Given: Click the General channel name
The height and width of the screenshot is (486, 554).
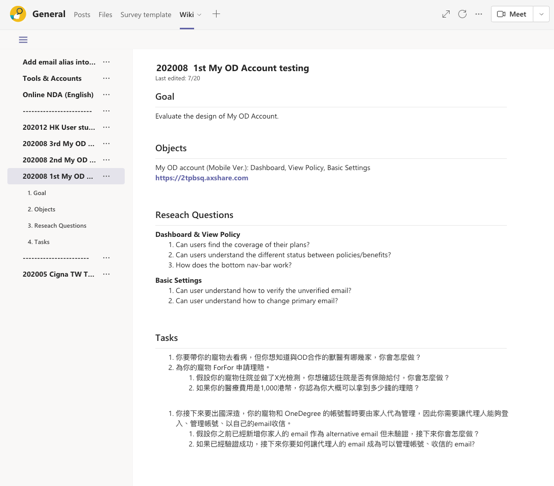Looking at the screenshot, I should pos(49,14).
